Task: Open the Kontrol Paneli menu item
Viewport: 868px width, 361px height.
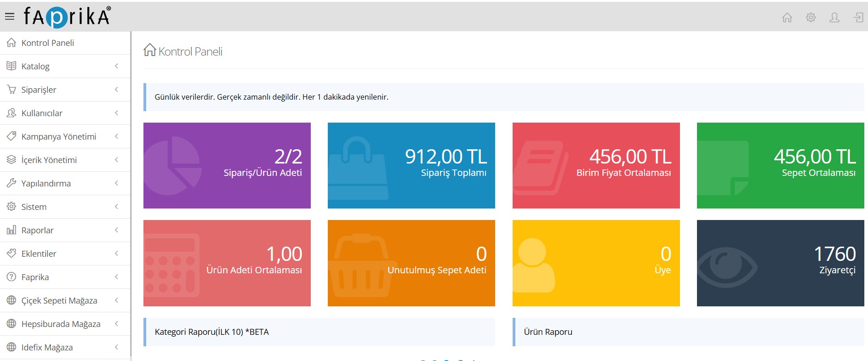Action: (x=65, y=43)
